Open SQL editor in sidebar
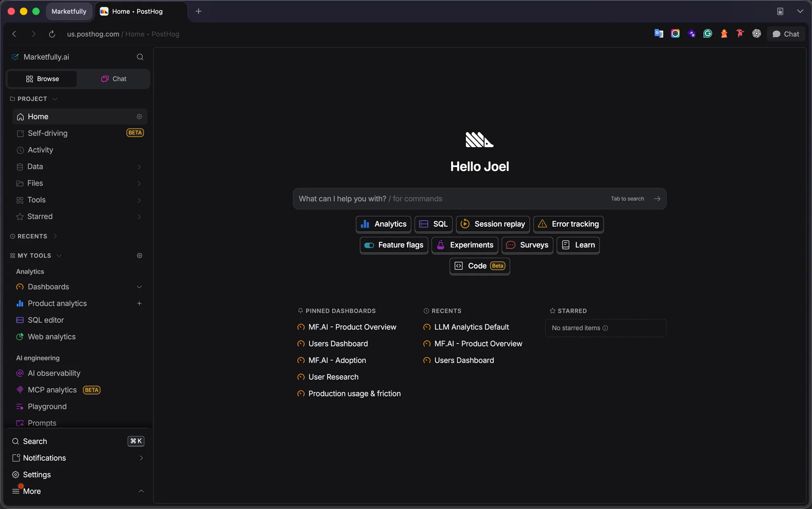 pyautogui.click(x=80, y=320)
